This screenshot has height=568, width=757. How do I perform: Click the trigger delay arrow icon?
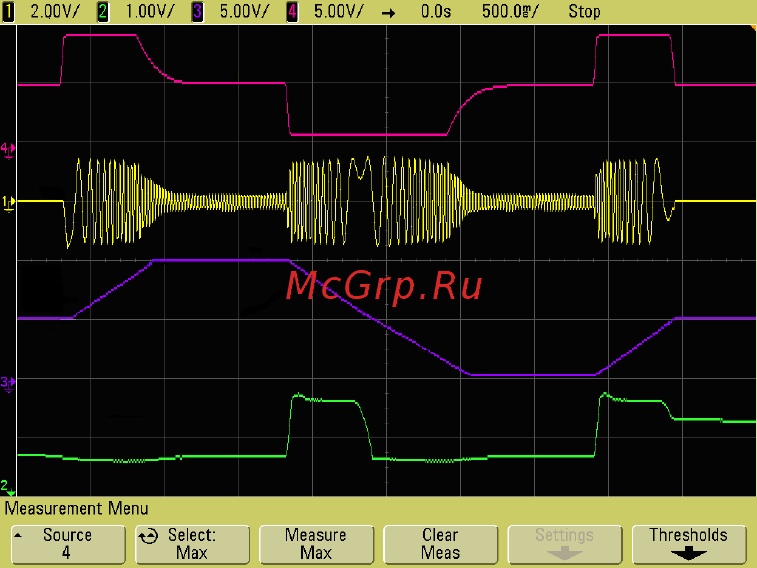pos(388,13)
